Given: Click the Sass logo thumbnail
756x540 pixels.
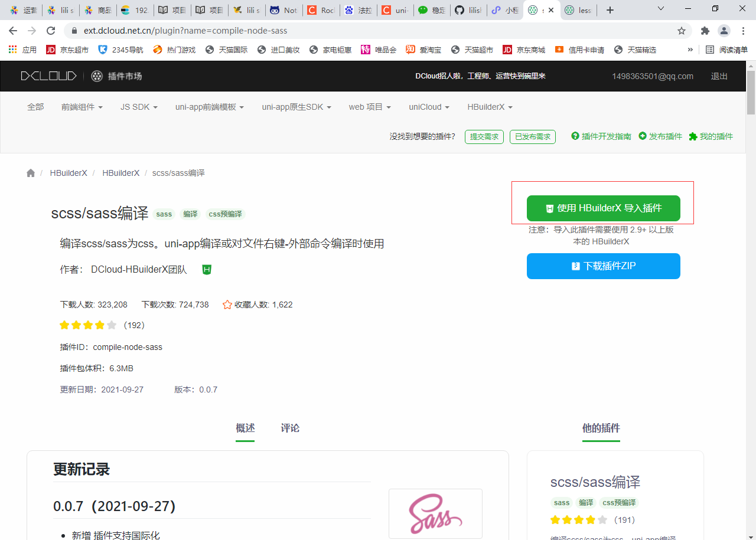Looking at the screenshot, I should point(435,513).
